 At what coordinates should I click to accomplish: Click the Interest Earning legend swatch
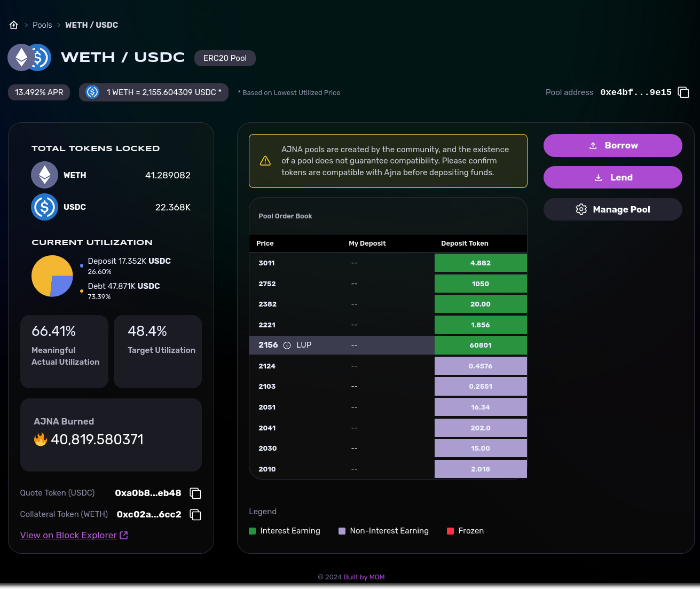253,531
